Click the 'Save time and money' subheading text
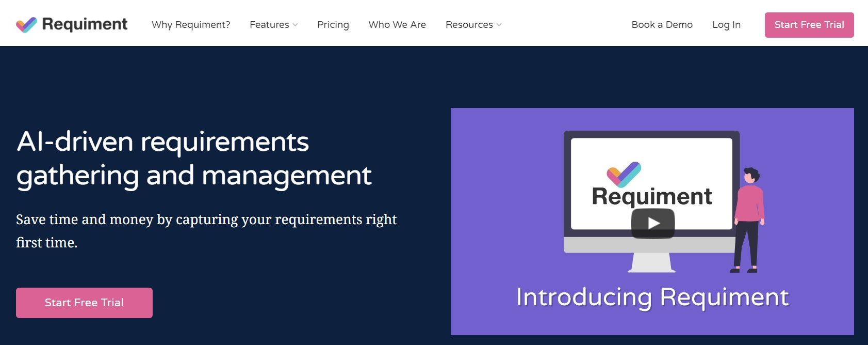Image resolution: width=868 pixels, height=345 pixels. (206, 231)
